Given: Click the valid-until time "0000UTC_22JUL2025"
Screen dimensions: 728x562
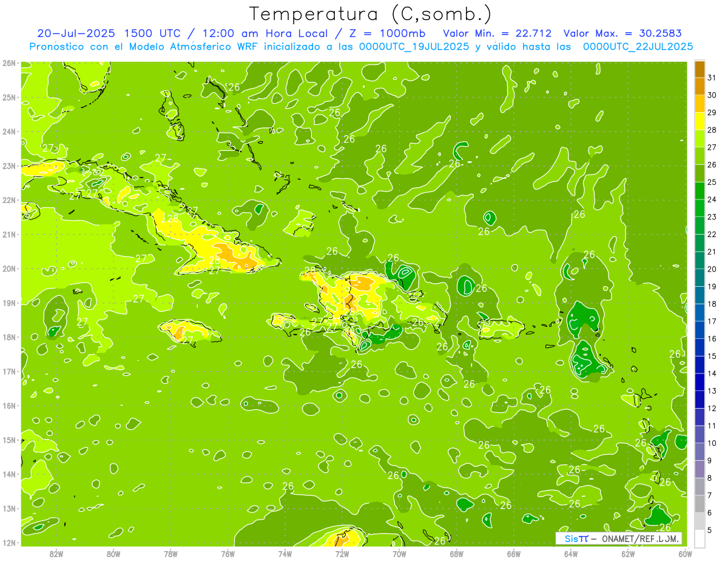Looking at the screenshot, I should (638, 46).
